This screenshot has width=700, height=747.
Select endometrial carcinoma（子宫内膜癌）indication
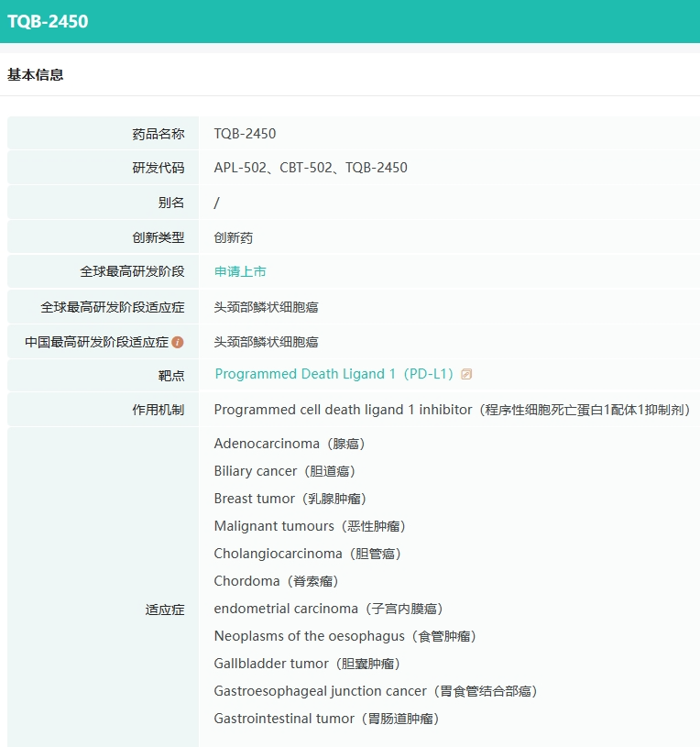(x=329, y=609)
